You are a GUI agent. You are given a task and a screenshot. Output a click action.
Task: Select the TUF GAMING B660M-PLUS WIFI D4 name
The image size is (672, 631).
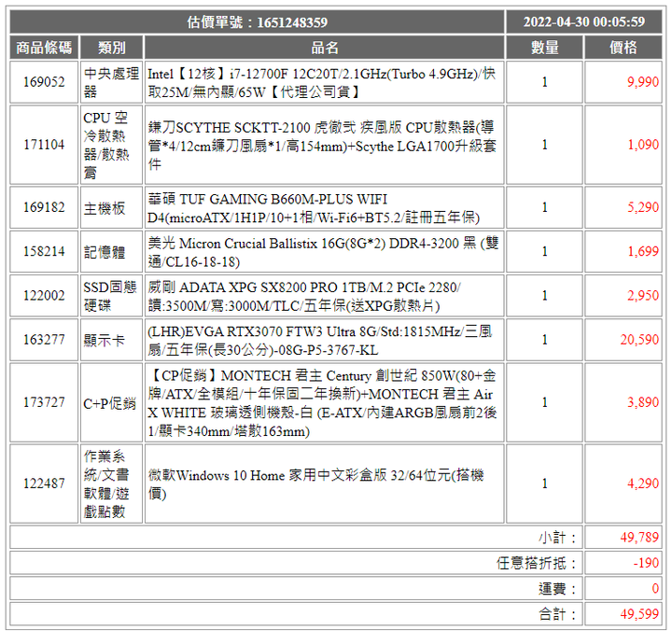tap(314, 208)
